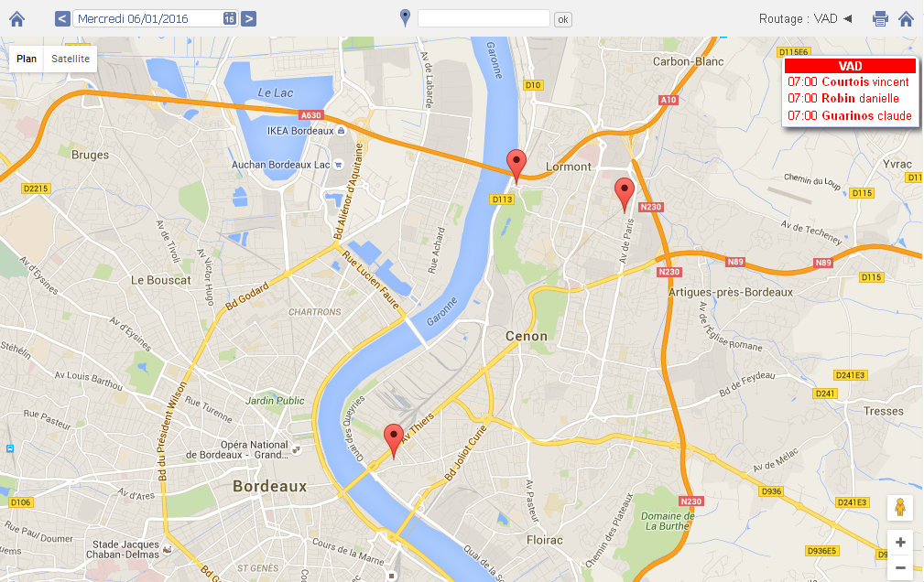The width and height of the screenshot is (924, 582).
Task: Click the home icon at top left
Action: tap(17, 19)
